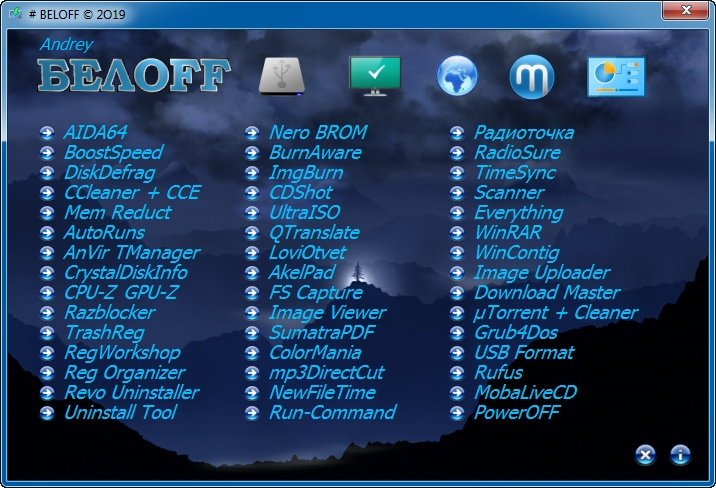Launch CCleaner + CCE
The image size is (716, 488).
point(131,192)
